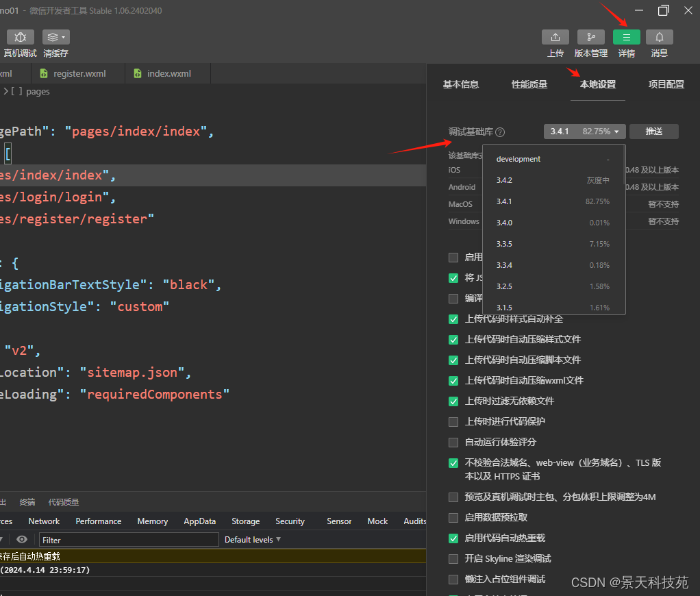
Task: Open the Default levels dropdown
Action: 253,540
